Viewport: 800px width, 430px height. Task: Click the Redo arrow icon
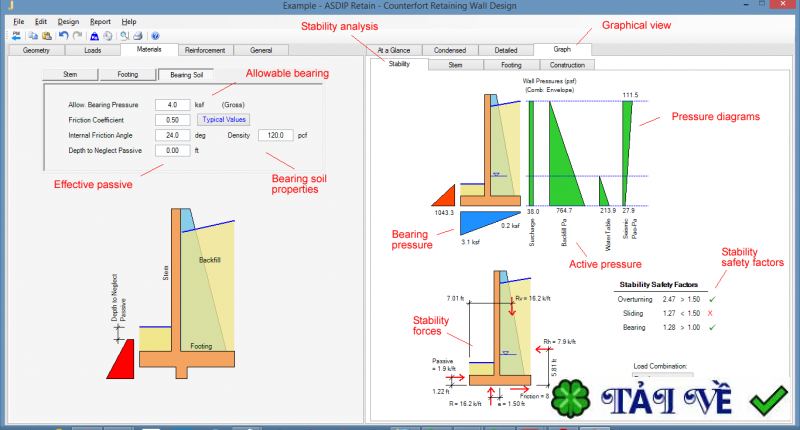(x=78, y=36)
